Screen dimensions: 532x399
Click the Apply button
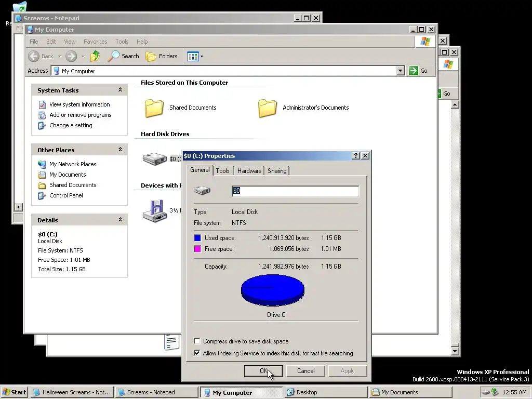348,371
